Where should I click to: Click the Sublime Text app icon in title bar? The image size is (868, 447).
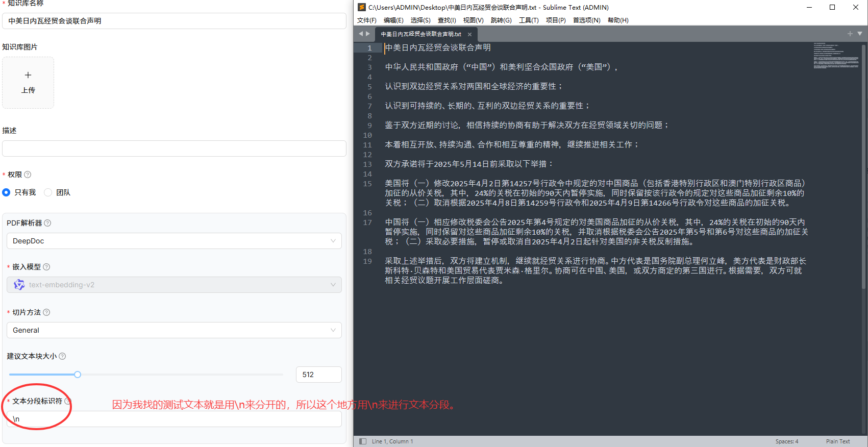coord(362,7)
